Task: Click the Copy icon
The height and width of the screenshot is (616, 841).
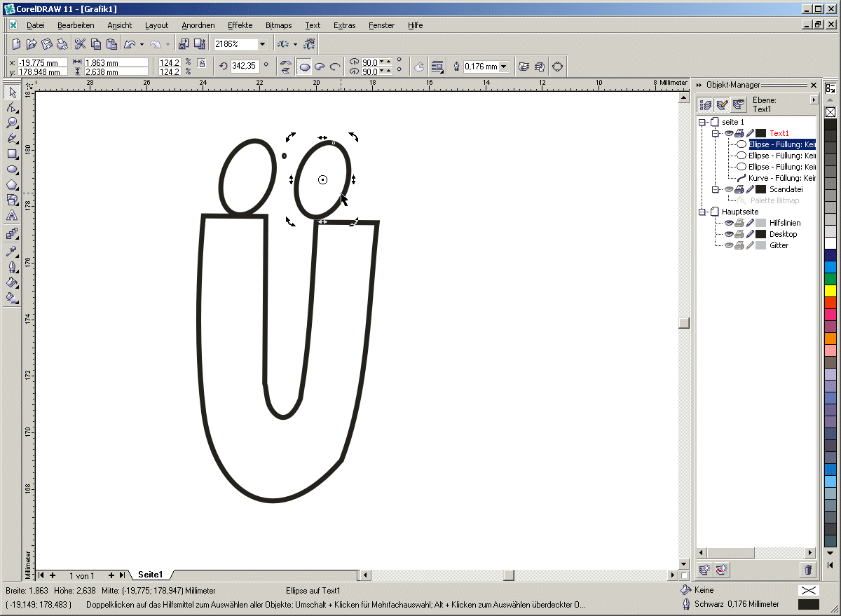Action: click(x=95, y=44)
